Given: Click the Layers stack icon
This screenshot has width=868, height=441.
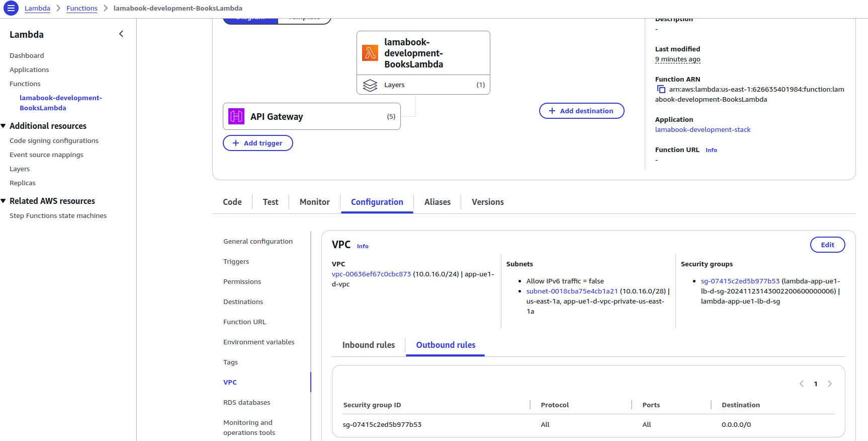Looking at the screenshot, I should [370, 85].
